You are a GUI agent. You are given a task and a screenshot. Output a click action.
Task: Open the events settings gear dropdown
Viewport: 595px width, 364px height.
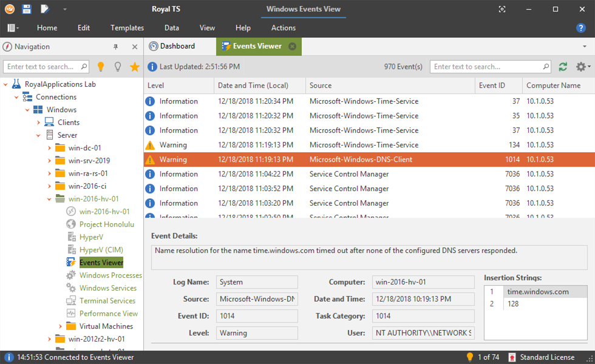pyautogui.click(x=583, y=67)
